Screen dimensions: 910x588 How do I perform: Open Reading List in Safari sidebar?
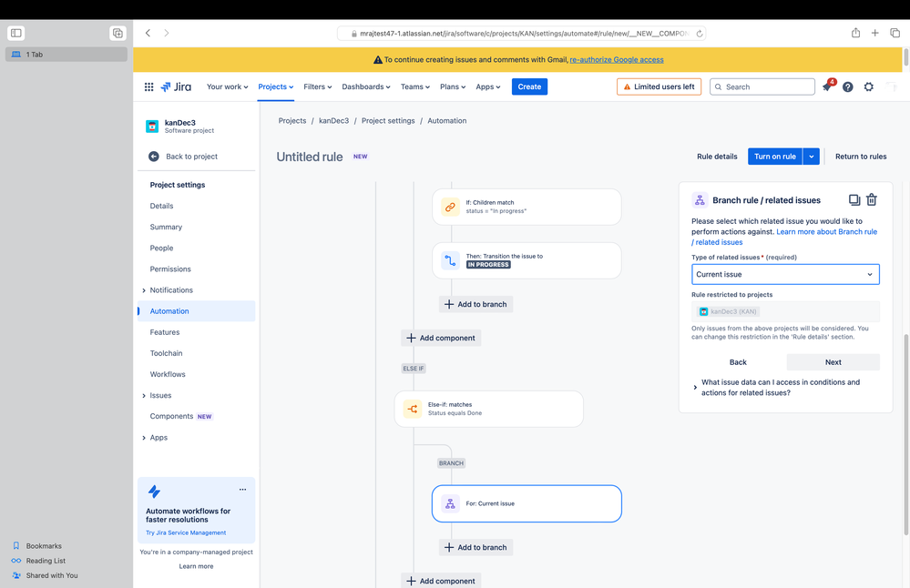[46, 561]
